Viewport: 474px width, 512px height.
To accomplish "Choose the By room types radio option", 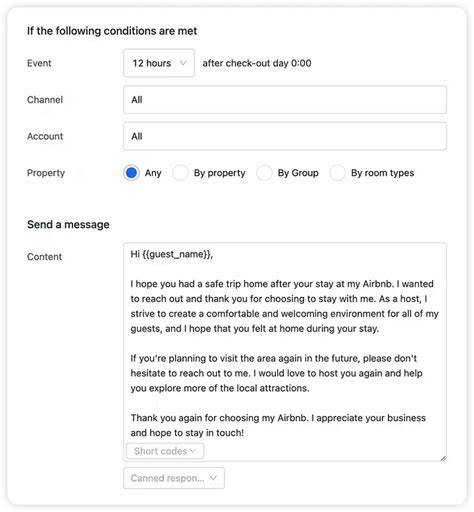I will tap(337, 173).
